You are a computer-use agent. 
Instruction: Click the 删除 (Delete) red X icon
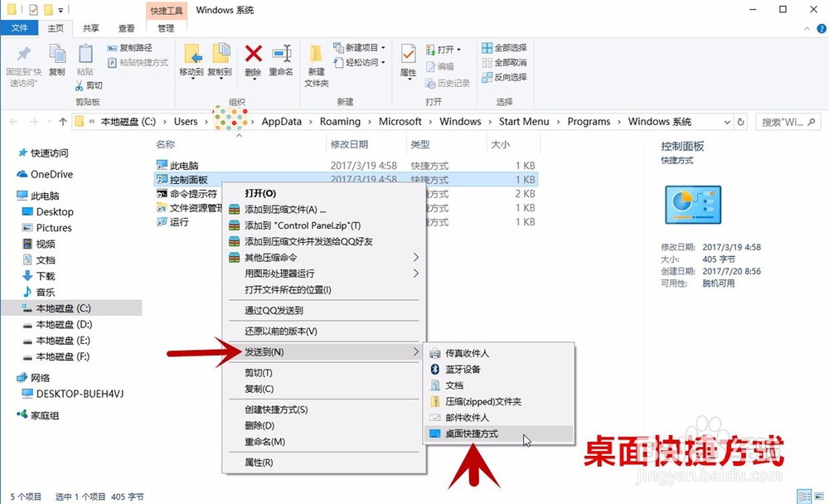(x=252, y=53)
